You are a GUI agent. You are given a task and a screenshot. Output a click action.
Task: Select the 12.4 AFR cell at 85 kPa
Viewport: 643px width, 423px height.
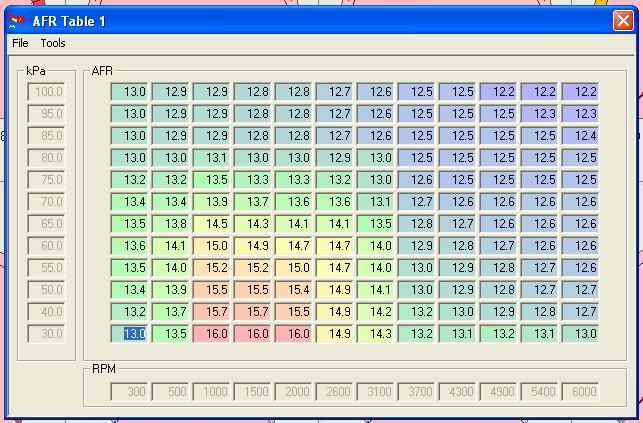click(580, 136)
